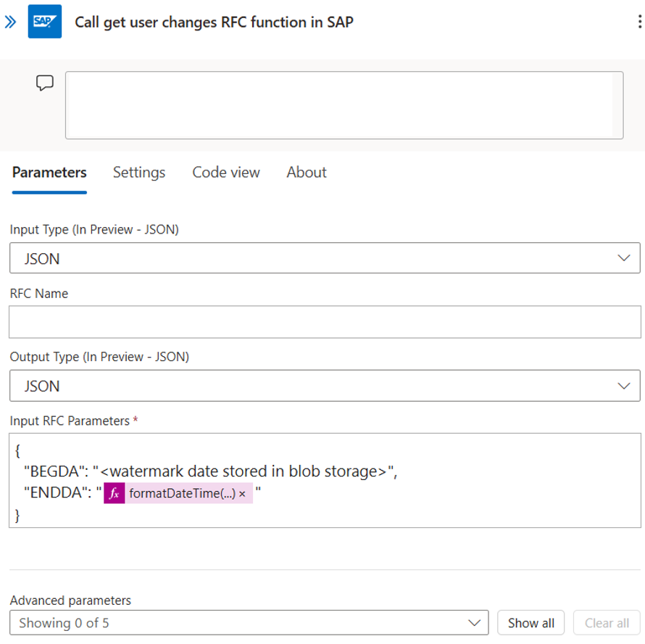Click the Clear all button
Image resolution: width=645 pixels, height=644 pixels.
tap(607, 623)
